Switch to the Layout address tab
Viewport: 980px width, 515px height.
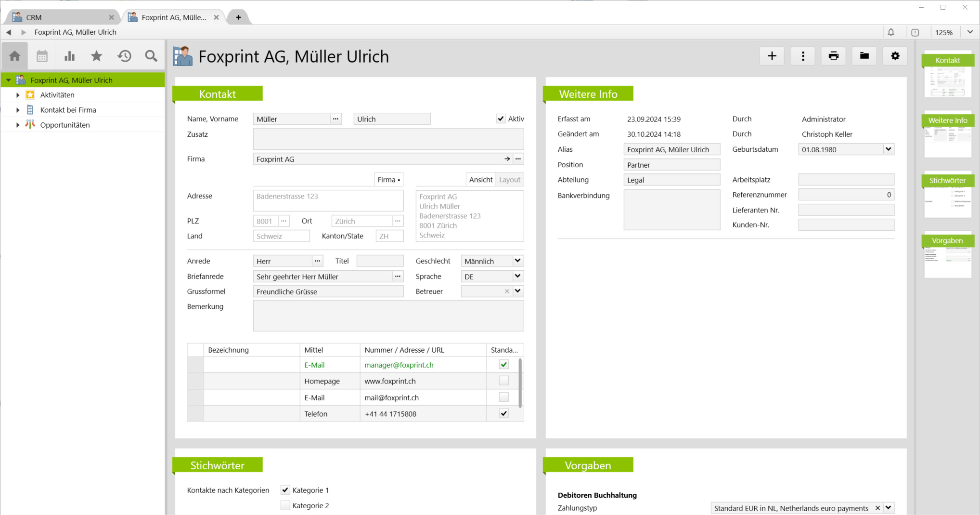(x=509, y=180)
